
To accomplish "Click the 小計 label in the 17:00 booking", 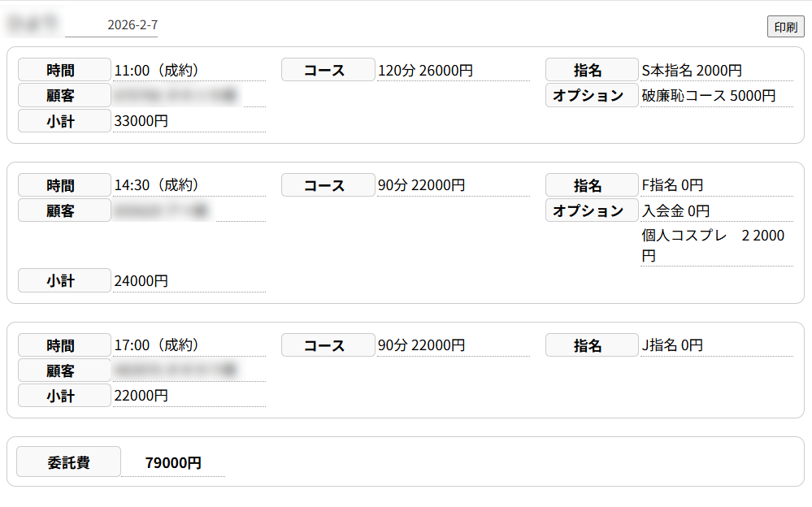I will [64, 396].
